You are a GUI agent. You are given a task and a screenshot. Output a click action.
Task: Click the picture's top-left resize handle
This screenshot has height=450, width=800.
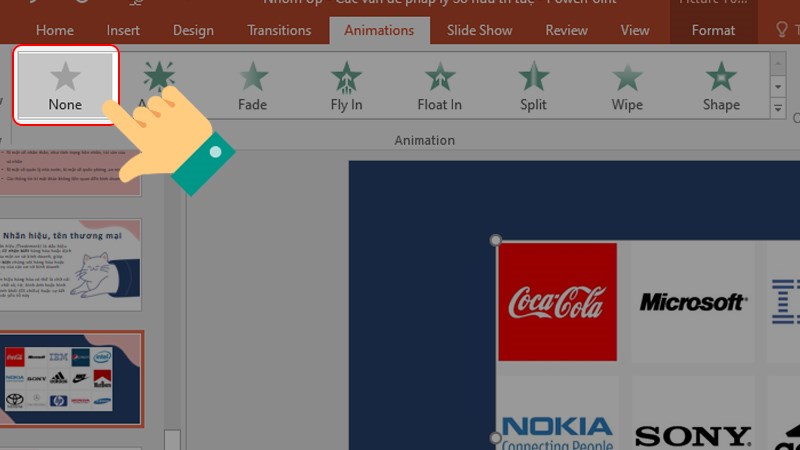(496, 241)
